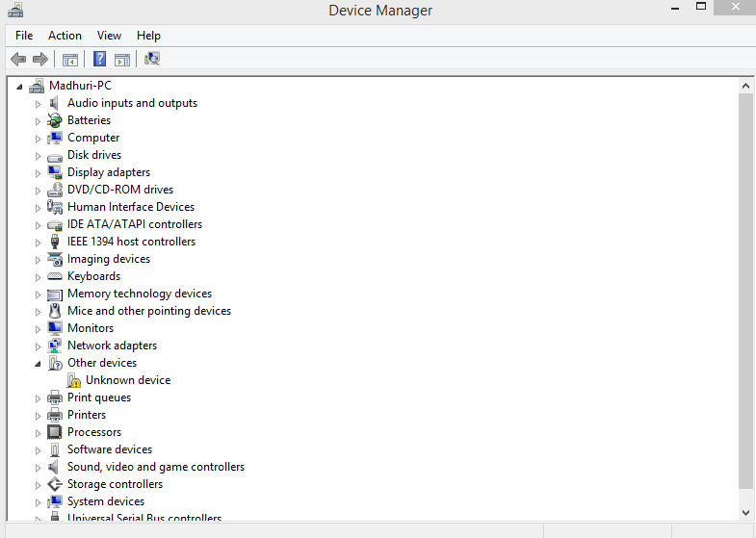This screenshot has height=538, width=756.
Task: Click the scrollbar down arrow
Action: [745, 512]
